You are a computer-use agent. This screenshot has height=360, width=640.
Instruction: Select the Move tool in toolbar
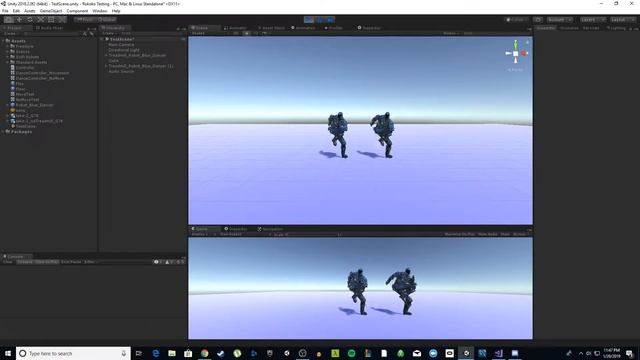click(19, 19)
